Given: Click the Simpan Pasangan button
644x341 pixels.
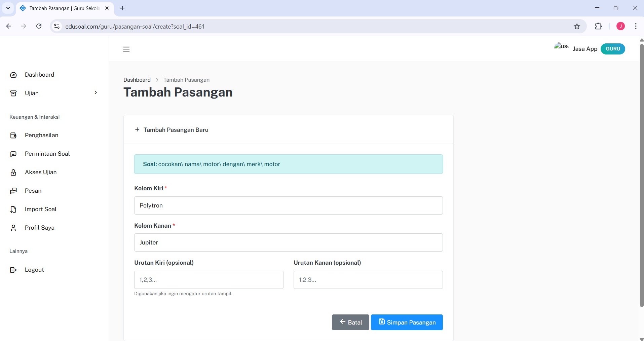Looking at the screenshot, I should click(407, 322).
